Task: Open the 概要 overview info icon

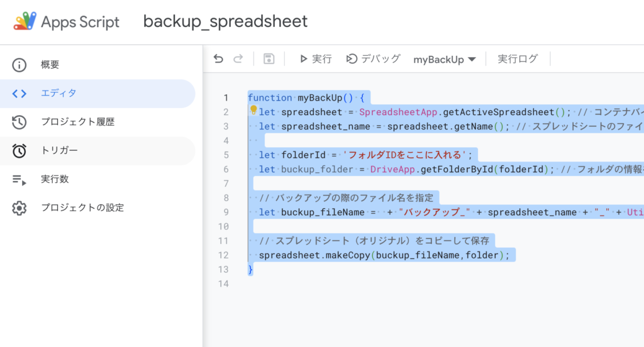Action: [x=19, y=65]
